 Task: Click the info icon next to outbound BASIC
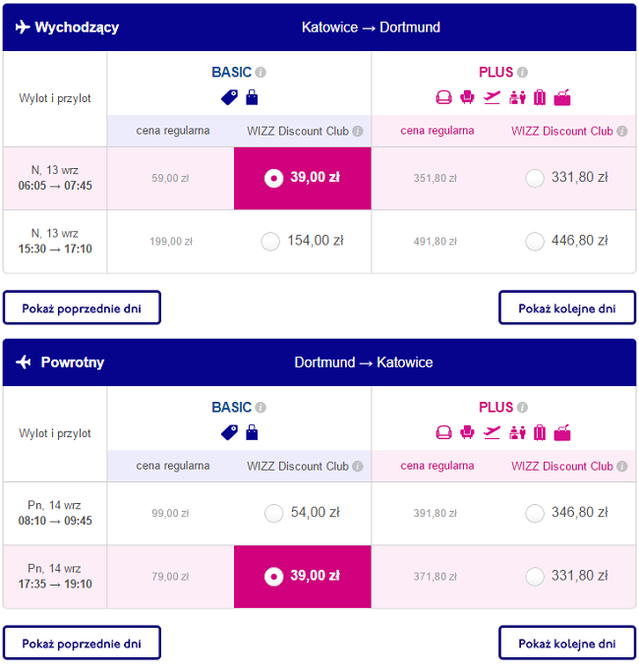point(261,72)
